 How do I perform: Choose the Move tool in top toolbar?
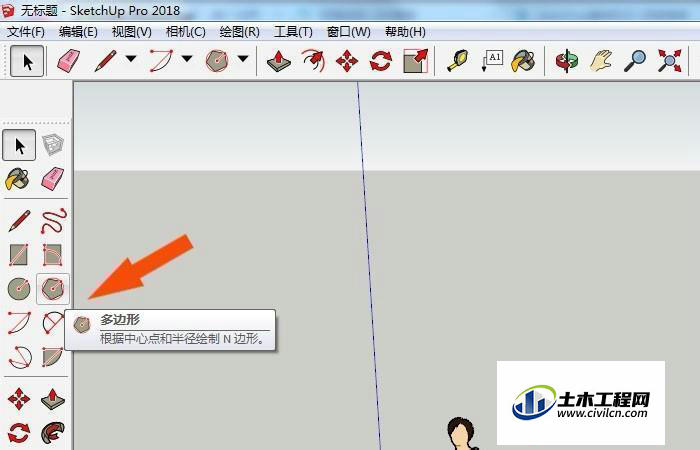347,61
